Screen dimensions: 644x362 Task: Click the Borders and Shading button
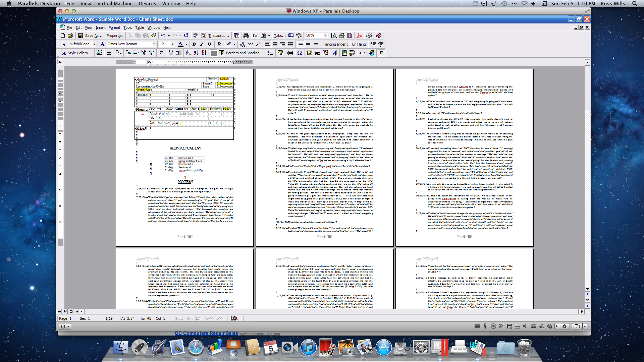coord(244,53)
